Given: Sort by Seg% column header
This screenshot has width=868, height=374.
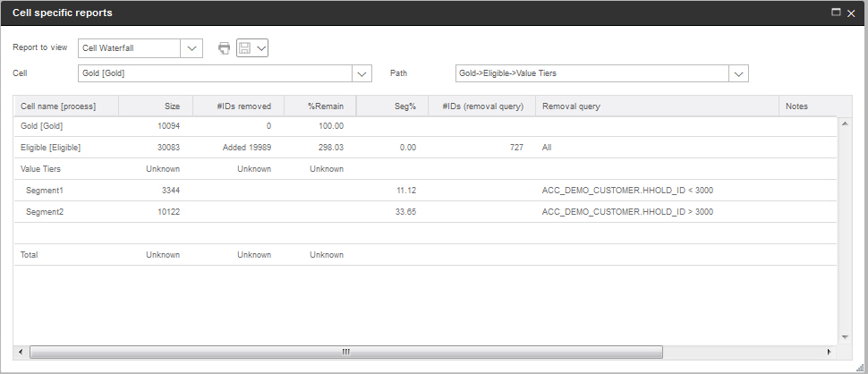Looking at the screenshot, I should point(392,106).
